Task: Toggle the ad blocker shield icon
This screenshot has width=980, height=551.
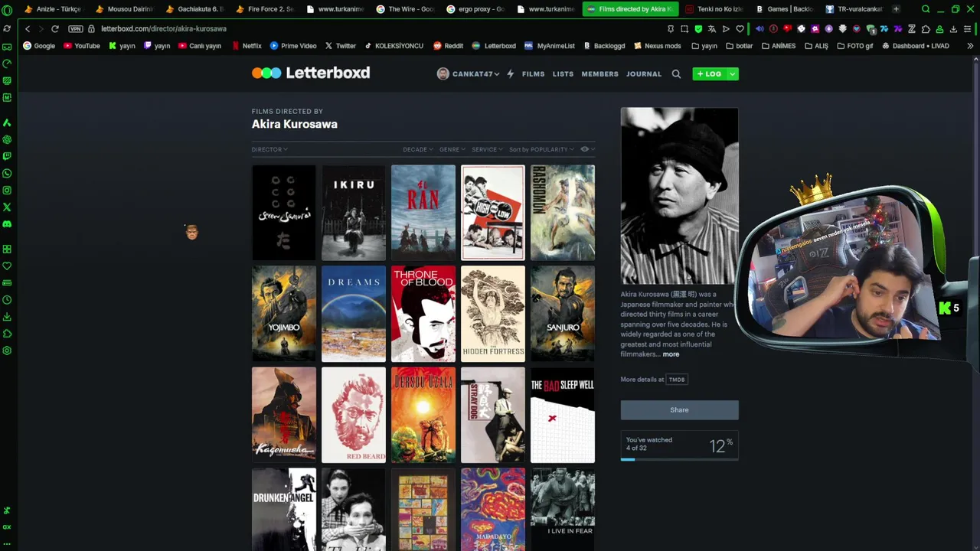Action: (x=698, y=29)
